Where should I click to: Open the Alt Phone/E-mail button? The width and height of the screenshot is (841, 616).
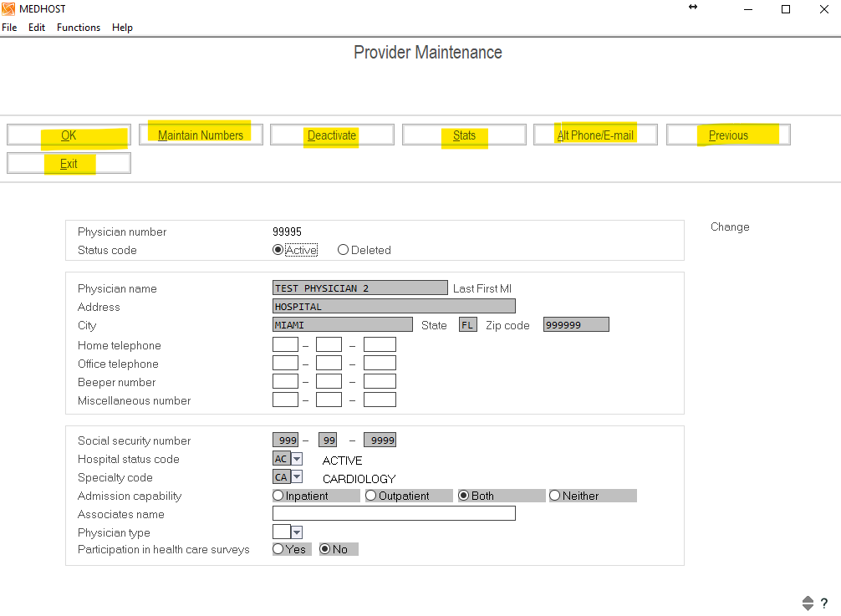(x=595, y=135)
